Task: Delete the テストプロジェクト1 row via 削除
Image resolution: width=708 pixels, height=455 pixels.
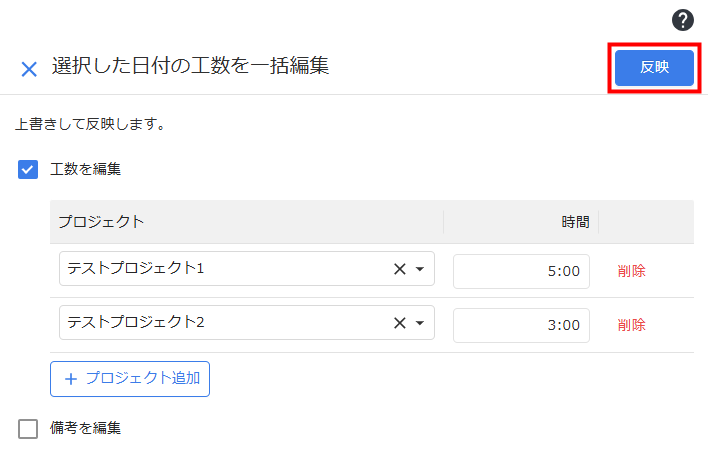Action: click(x=631, y=271)
